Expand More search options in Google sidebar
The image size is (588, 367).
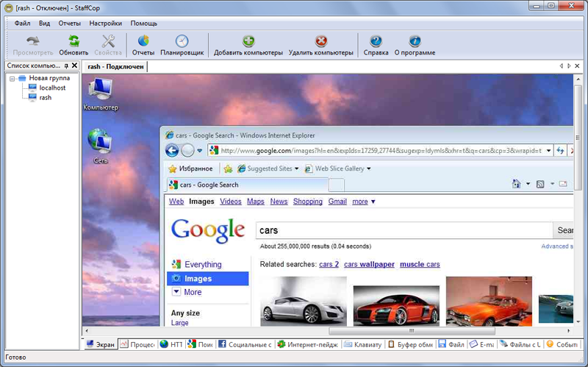[176, 291]
